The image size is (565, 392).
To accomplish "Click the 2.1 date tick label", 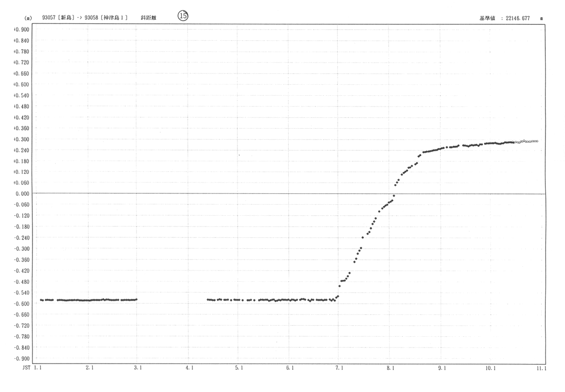I will (x=88, y=368).
